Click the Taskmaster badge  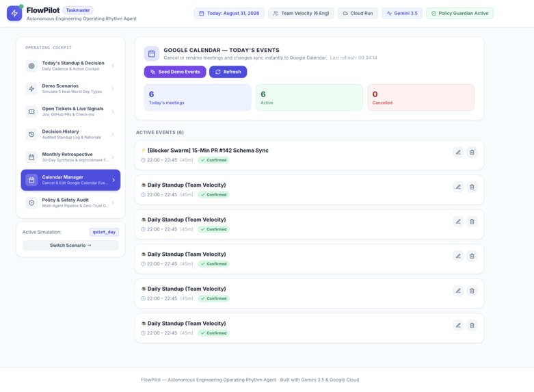[x=78, y=10]
